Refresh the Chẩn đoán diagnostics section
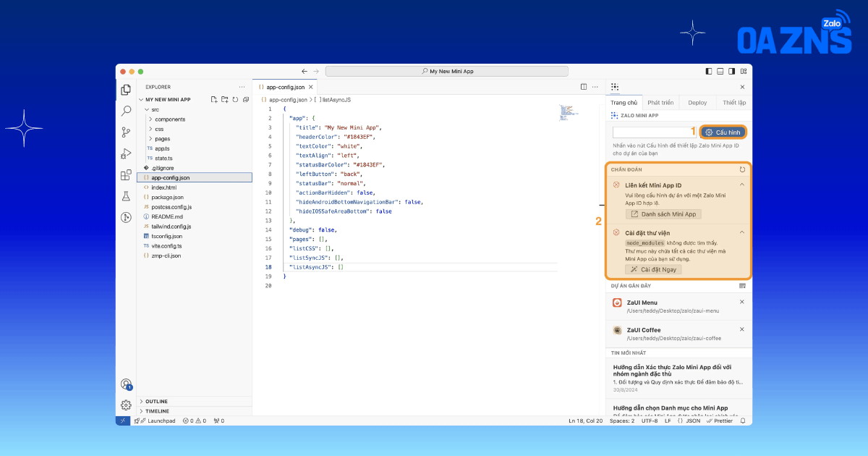This screenshot has height=456, width=868. 742,169
